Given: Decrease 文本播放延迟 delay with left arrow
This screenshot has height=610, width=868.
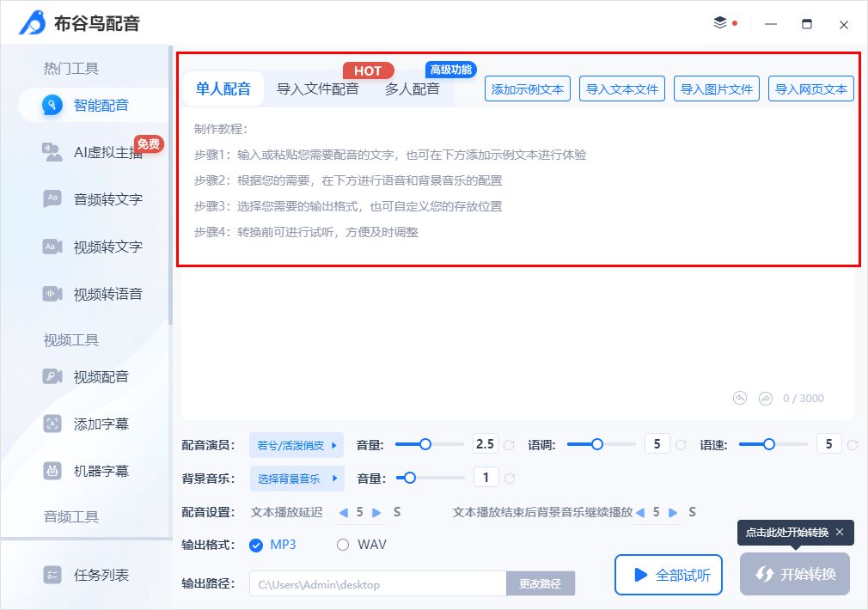Looking at the screenshot, I should [343, 513].
